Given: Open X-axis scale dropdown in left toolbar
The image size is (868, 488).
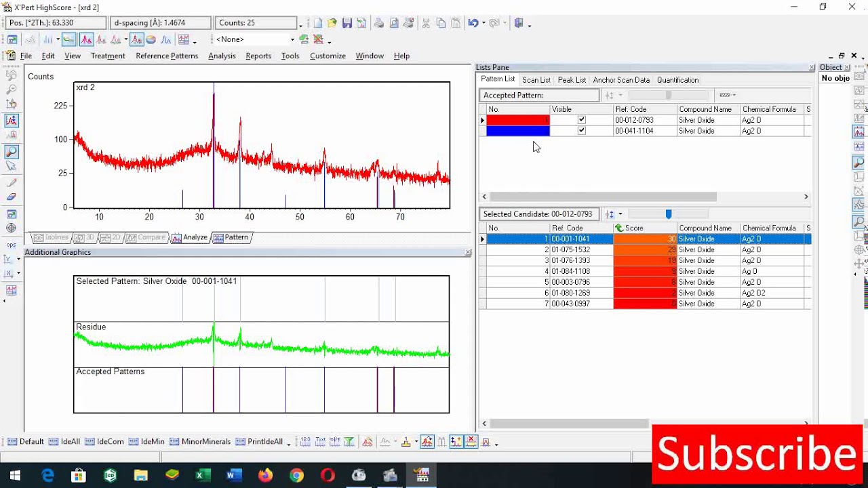Looking at the screenshot, I should tap(18, 273).
